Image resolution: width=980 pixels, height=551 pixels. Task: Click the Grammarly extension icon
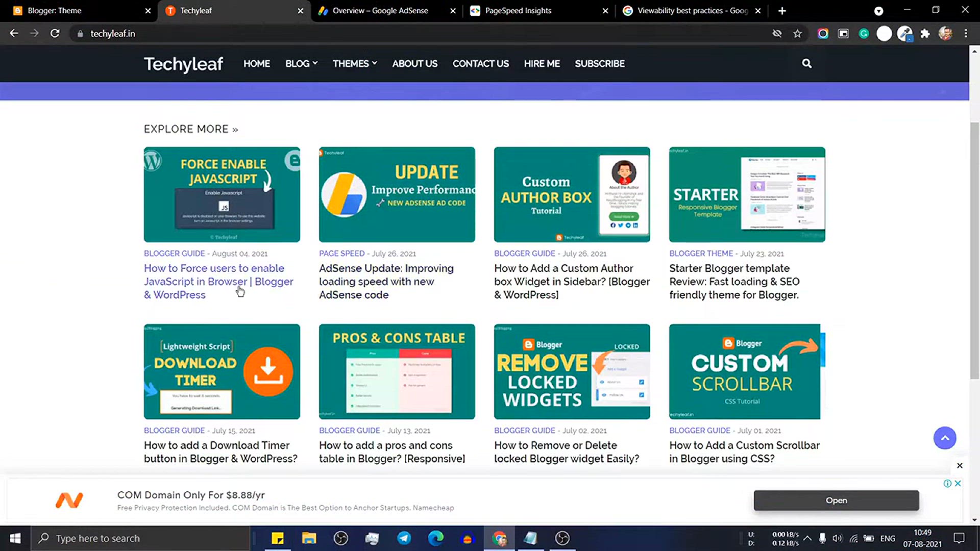(864, 34)
